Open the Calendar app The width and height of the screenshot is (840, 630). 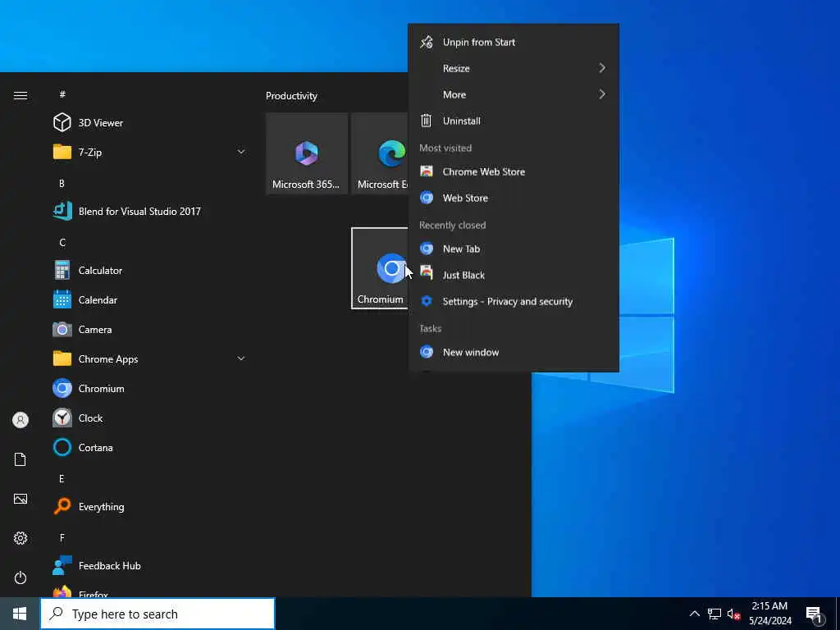[x=150, y=300]
